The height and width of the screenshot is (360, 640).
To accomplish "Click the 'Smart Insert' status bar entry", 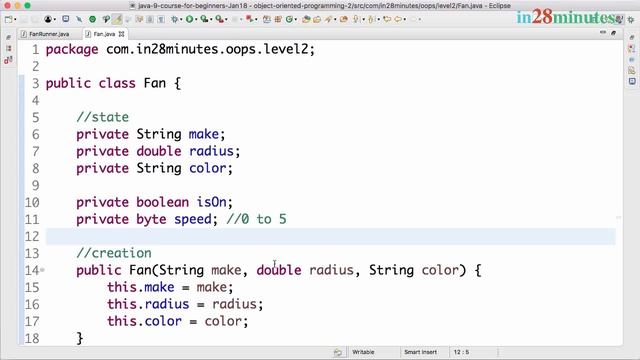I will tap(420, 352).
